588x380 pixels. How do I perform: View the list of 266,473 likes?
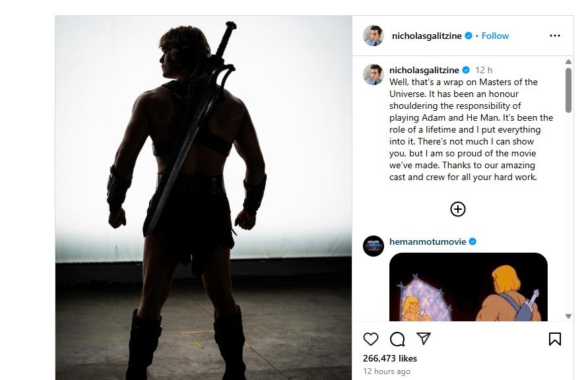pos(389,358)
